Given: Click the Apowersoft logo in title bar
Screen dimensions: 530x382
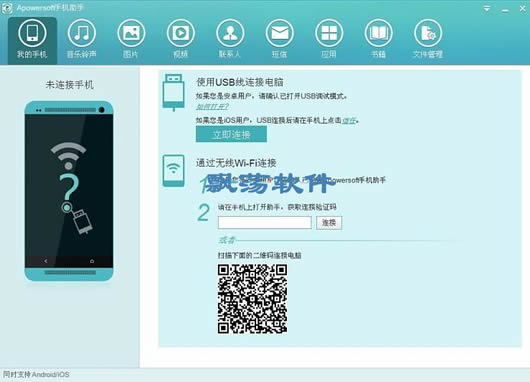Looking at the screenshot, I should pyautogui.click(x=6, y=8).
